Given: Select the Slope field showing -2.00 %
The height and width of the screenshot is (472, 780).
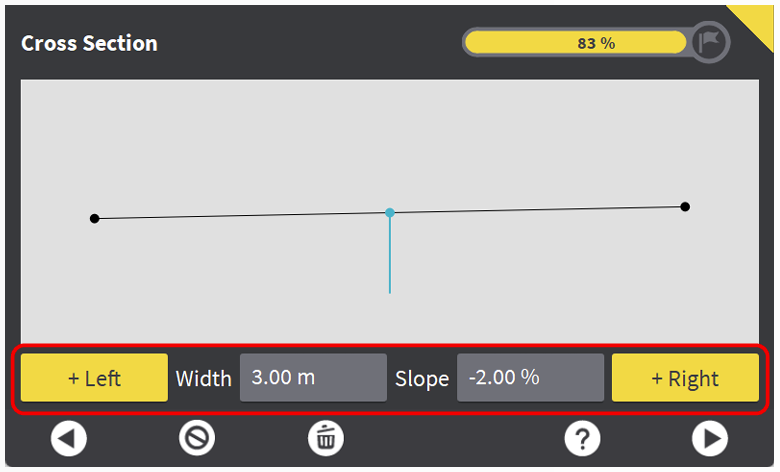Looking at the screenshot, I should tap(530, 378).
